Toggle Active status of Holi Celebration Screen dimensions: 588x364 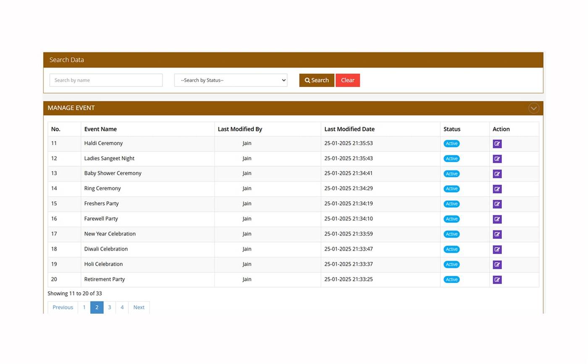[451, 264]
